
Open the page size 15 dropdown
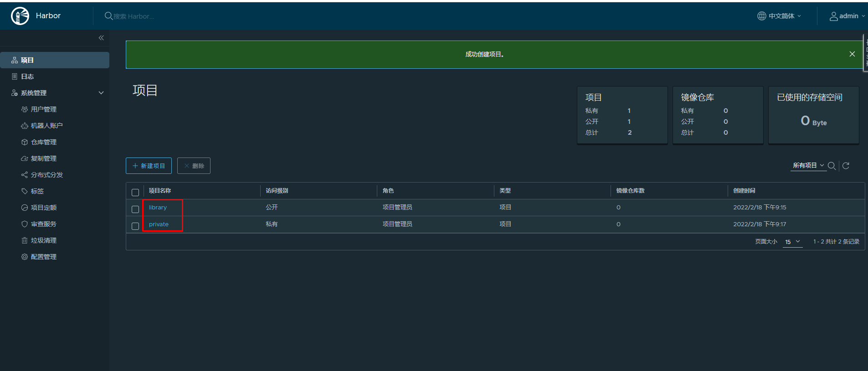tap(792, 242)
